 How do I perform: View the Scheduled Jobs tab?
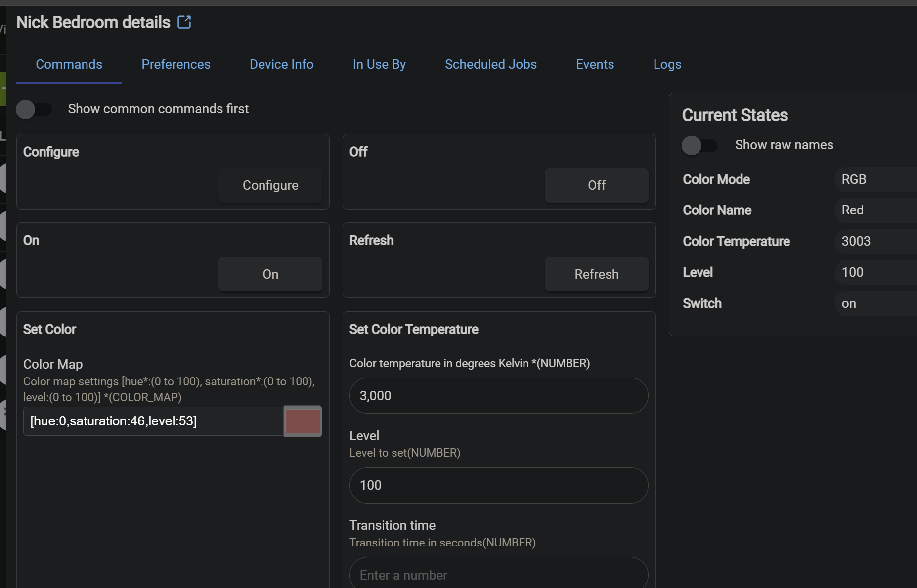490,64
